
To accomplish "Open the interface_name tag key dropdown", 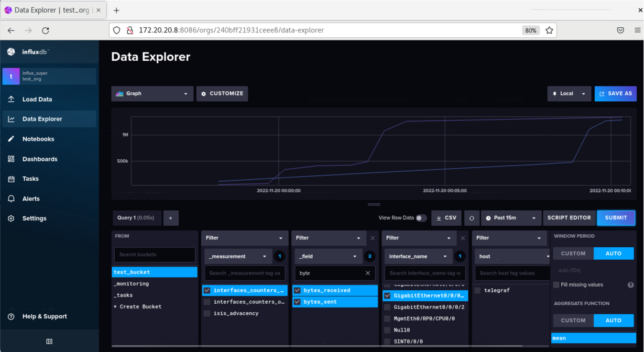I will tap(418, 256).
